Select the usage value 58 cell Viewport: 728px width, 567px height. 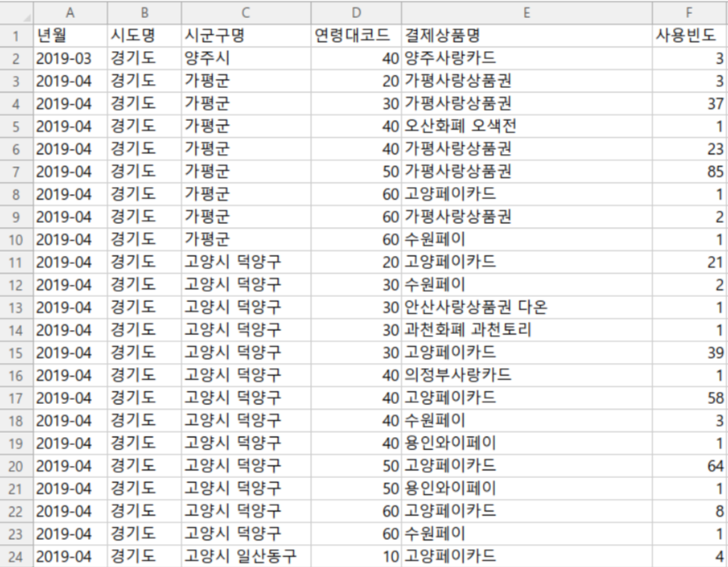pos(689,398)
